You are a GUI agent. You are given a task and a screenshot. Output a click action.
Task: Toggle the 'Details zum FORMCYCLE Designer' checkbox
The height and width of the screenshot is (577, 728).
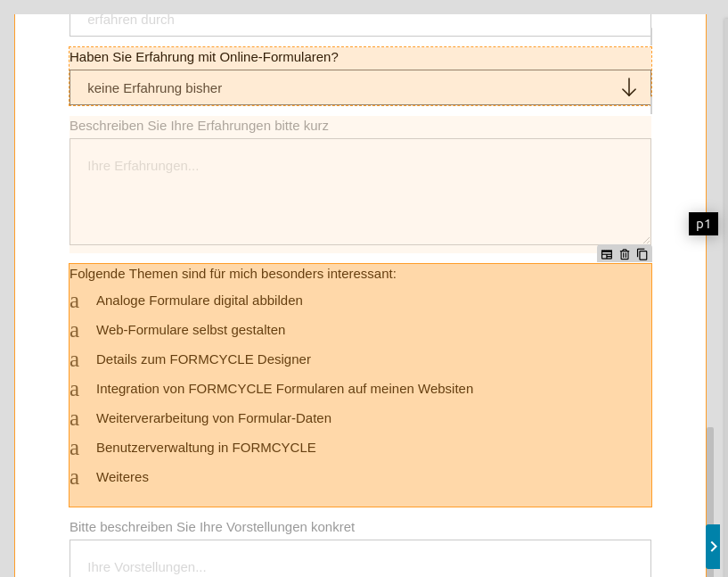(x=75, y=360)
